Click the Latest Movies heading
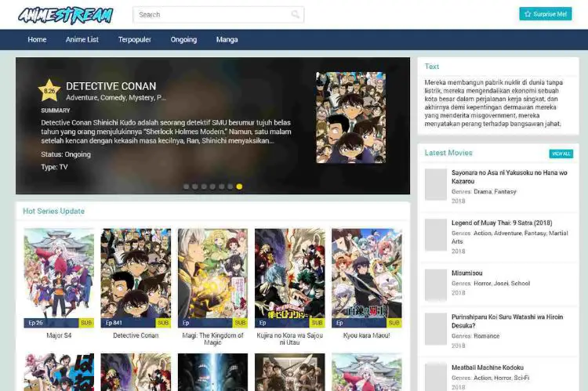This screenshot has width=588, height=391. (448, 153)
